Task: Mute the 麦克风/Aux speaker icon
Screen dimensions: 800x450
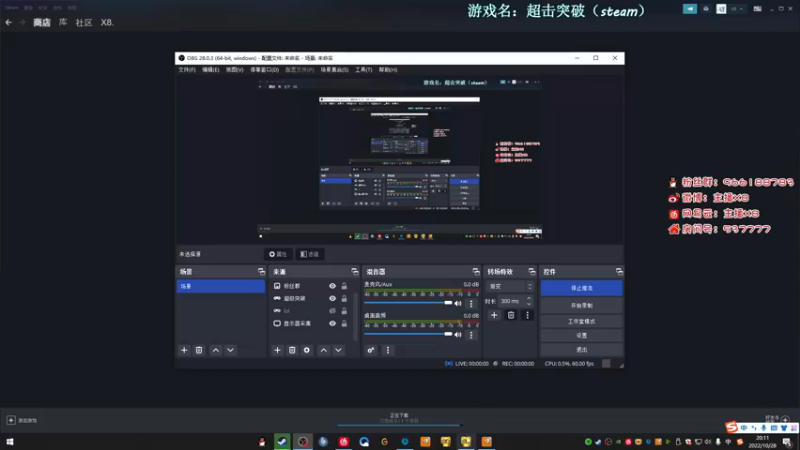Action: click(x=458, y=304)
